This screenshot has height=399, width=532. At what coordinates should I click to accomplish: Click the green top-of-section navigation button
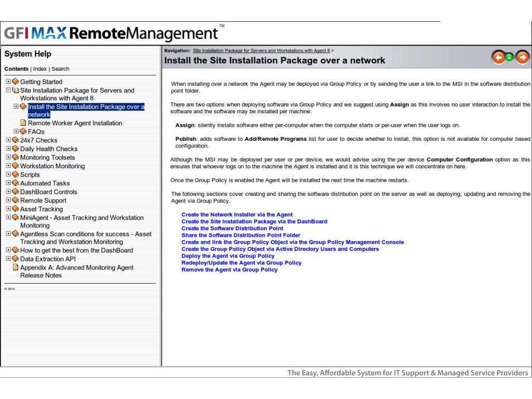pyautogui.click(x=509, y=57)
